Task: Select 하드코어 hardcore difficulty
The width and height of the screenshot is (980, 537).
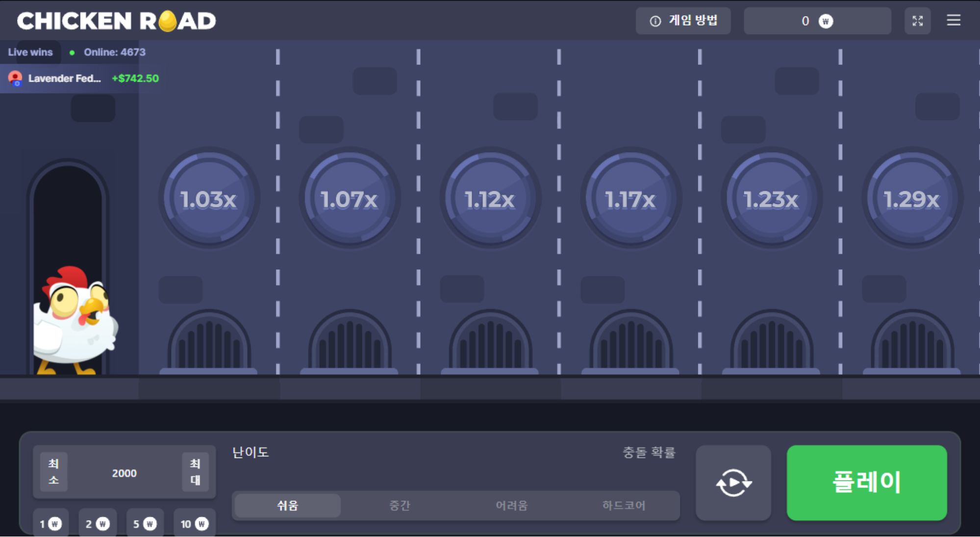Action: (x=624, y=505)
